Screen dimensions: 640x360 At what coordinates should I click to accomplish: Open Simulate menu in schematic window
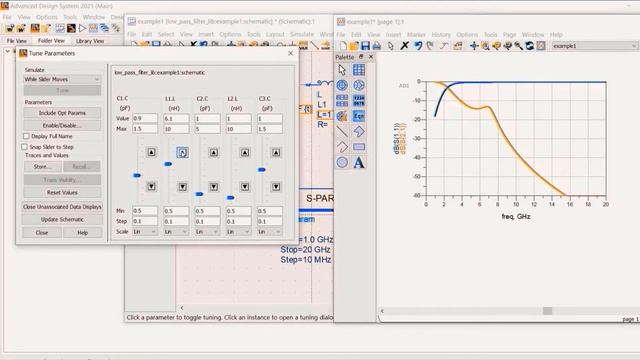(x=302, y=34)
